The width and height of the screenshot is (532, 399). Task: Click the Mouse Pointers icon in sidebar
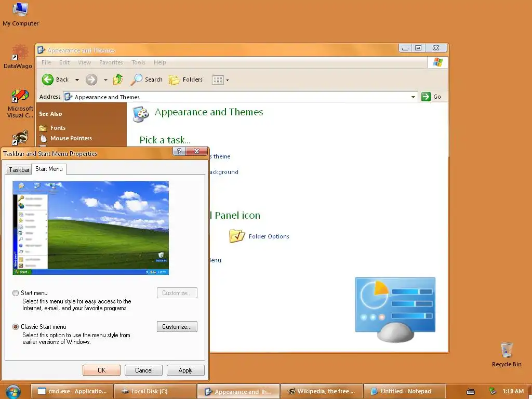pos(43,138)
